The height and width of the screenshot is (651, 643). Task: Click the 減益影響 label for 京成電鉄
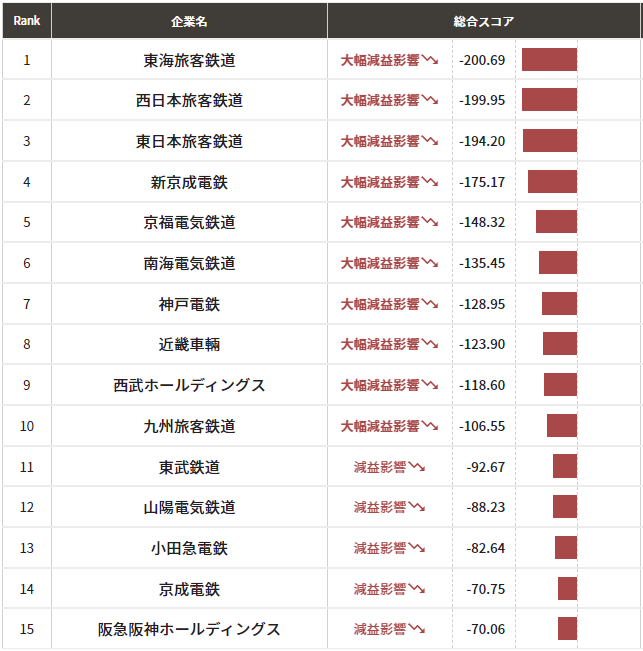click(389, 589)
